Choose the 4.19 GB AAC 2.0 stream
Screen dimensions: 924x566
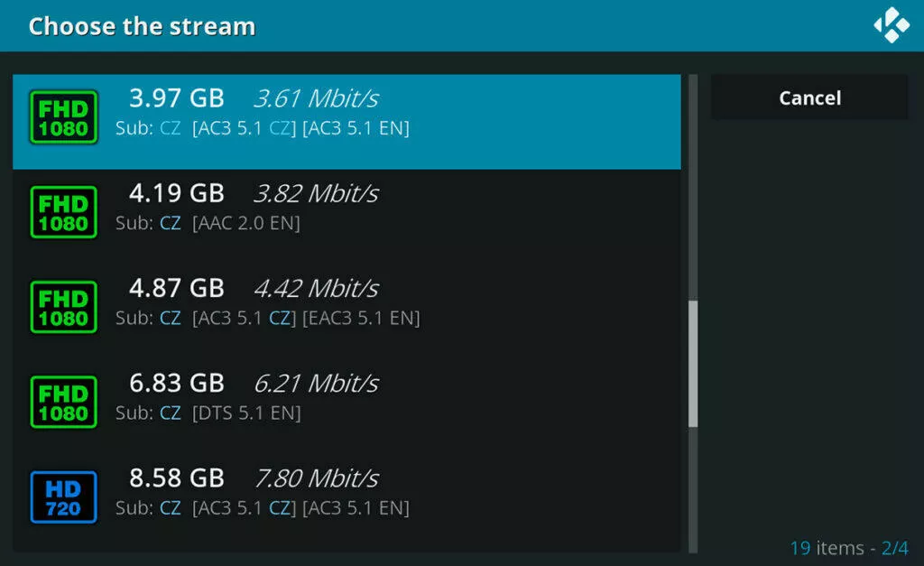(346, 217)
